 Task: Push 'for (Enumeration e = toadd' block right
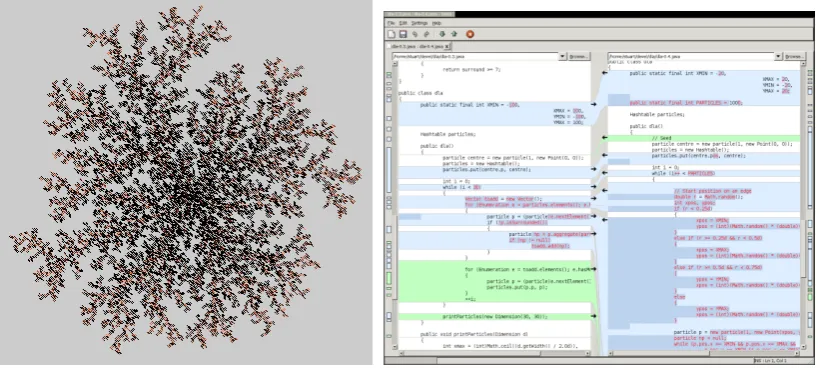(594, 269)
